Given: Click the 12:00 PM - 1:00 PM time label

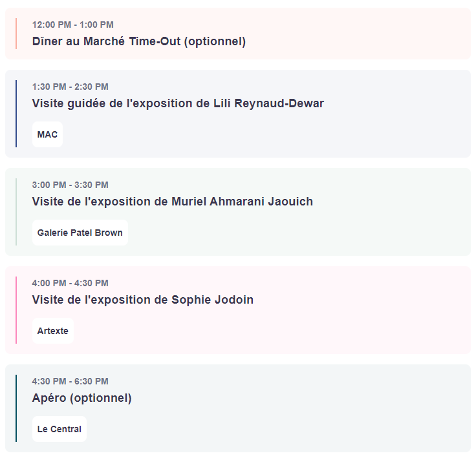Looking at the screenshot, I should (73, 25).
